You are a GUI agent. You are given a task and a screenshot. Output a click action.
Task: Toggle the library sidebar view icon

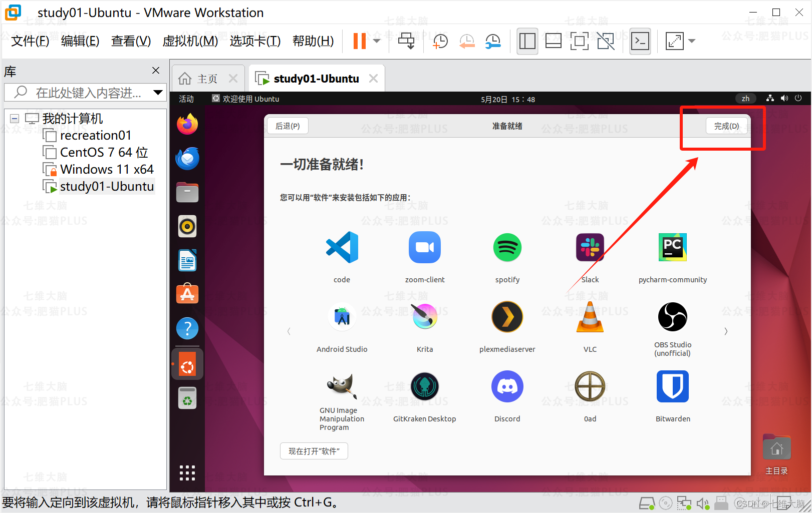tap(527, 41)
